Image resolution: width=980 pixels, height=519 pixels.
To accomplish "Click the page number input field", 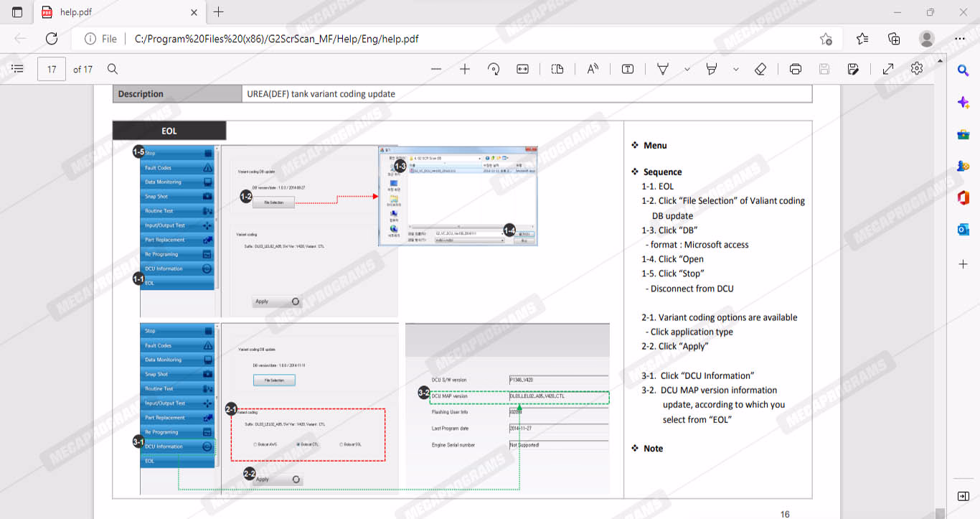I will pyautogui.click(x=52, y=69).
